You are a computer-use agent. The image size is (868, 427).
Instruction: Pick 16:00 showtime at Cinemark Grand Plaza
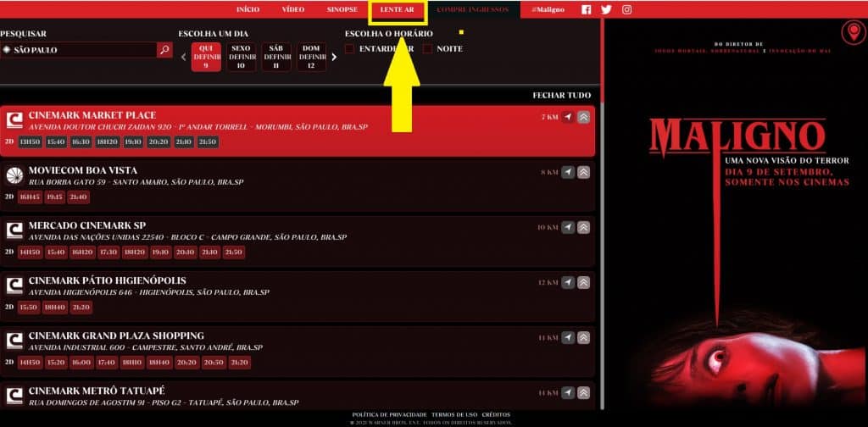pos(81,363)
